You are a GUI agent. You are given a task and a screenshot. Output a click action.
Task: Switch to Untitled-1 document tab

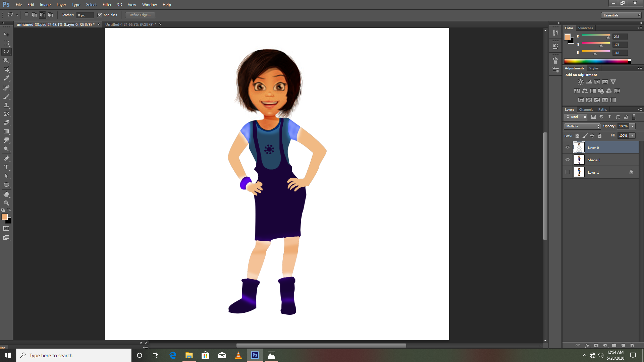tap(131, 24)
